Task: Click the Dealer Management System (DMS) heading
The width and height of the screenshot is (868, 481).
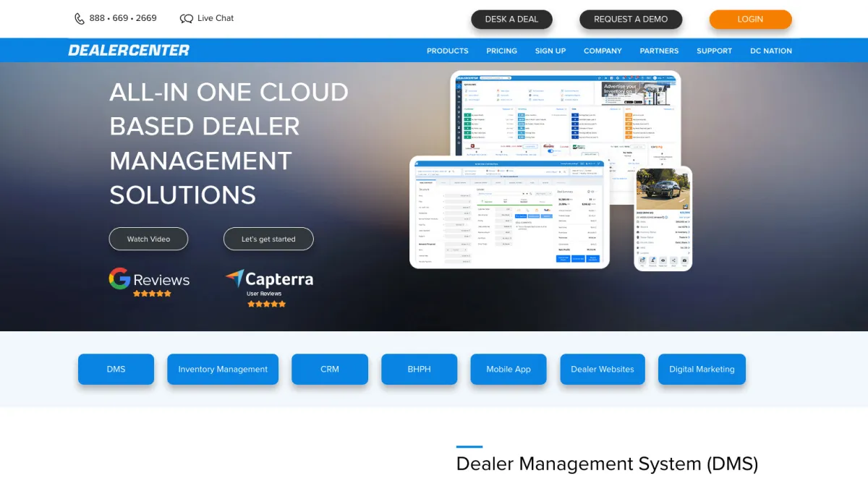Action: [x=607, y=464]
